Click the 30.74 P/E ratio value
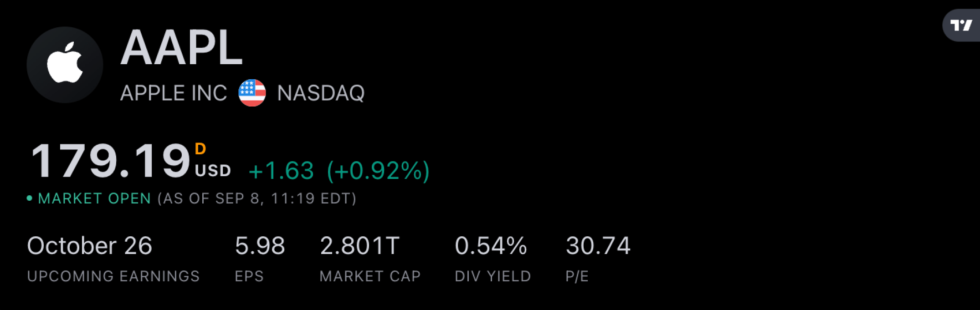This screenshot has width=980, height=310. coord(598,246)
